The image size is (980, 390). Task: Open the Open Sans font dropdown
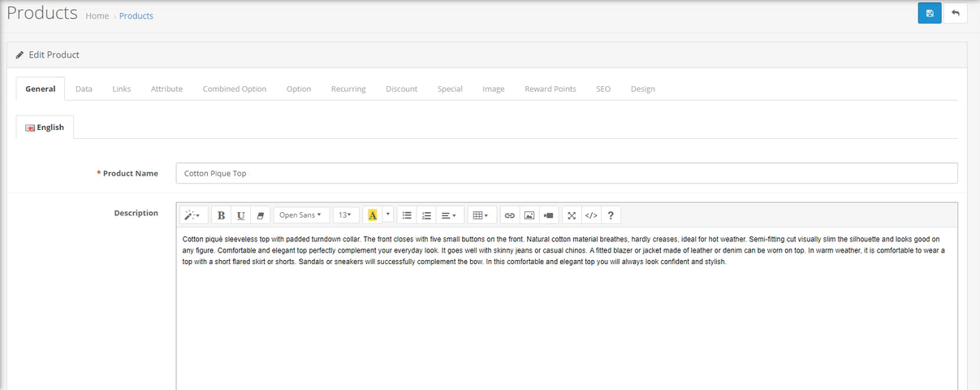300,215
